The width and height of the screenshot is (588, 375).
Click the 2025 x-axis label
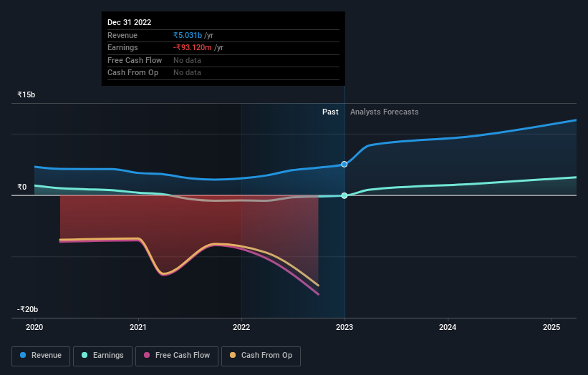pyautogui.click(x=551, y=327)
